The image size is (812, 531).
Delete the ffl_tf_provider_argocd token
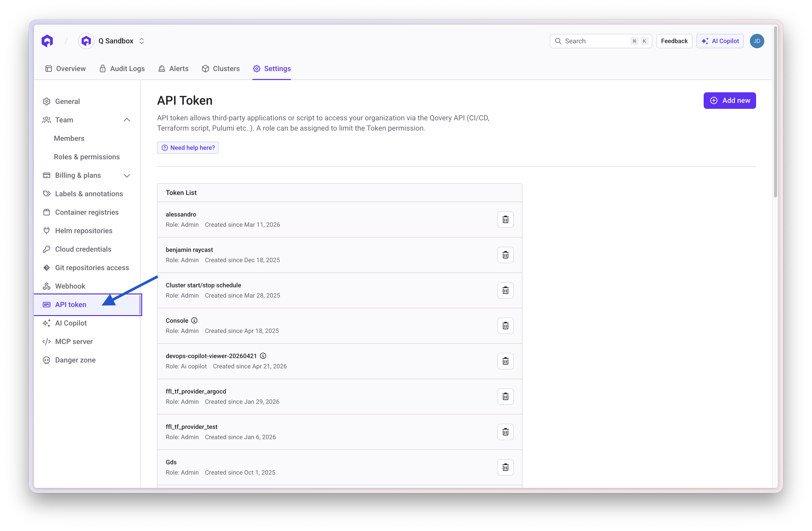[505, 396]
